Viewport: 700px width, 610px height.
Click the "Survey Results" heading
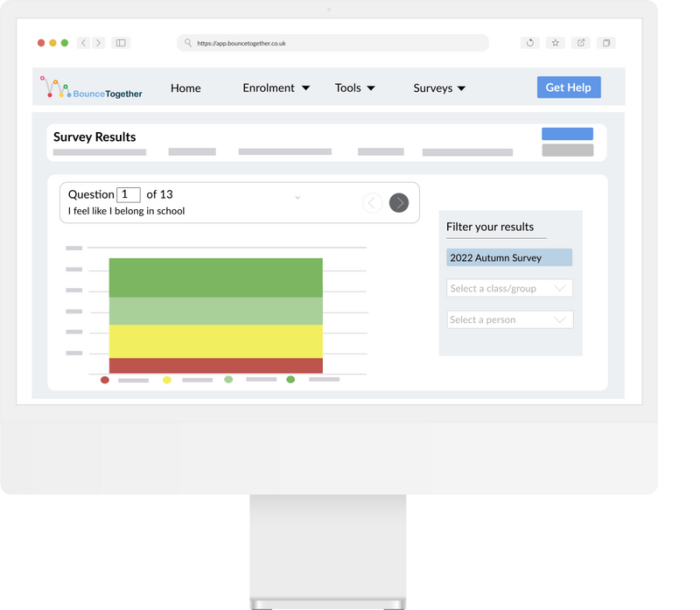pos(94,137)
